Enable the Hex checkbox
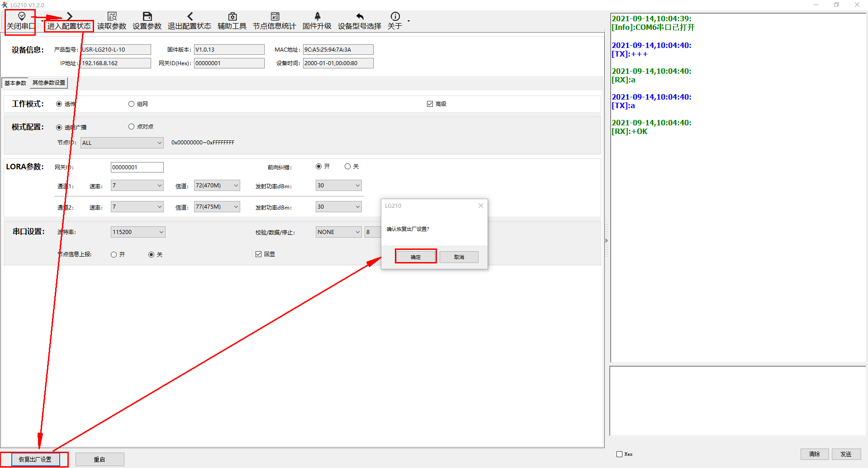Viewport: 868px width, 468px height. (619, 454)
